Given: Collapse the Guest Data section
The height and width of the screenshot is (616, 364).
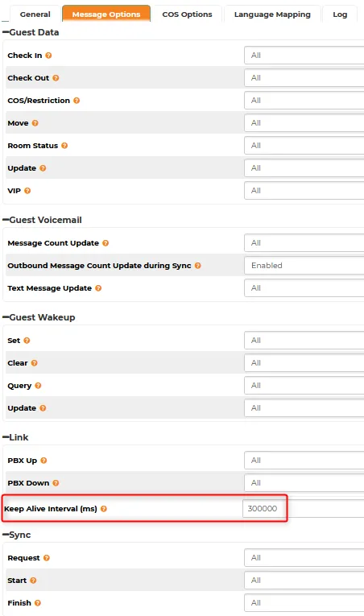Looking at the screenshot, I should pyautogui.click(x=6, y=32).
